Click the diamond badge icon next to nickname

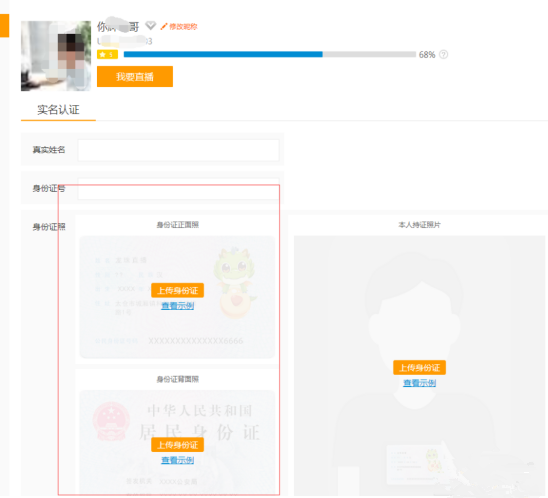click(150, 26)
